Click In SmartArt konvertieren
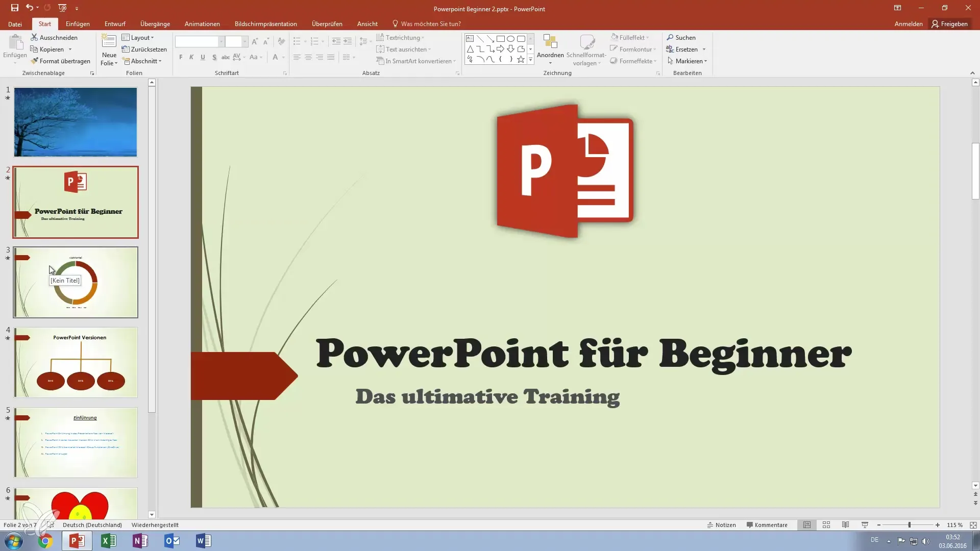 tap(416, 61)
